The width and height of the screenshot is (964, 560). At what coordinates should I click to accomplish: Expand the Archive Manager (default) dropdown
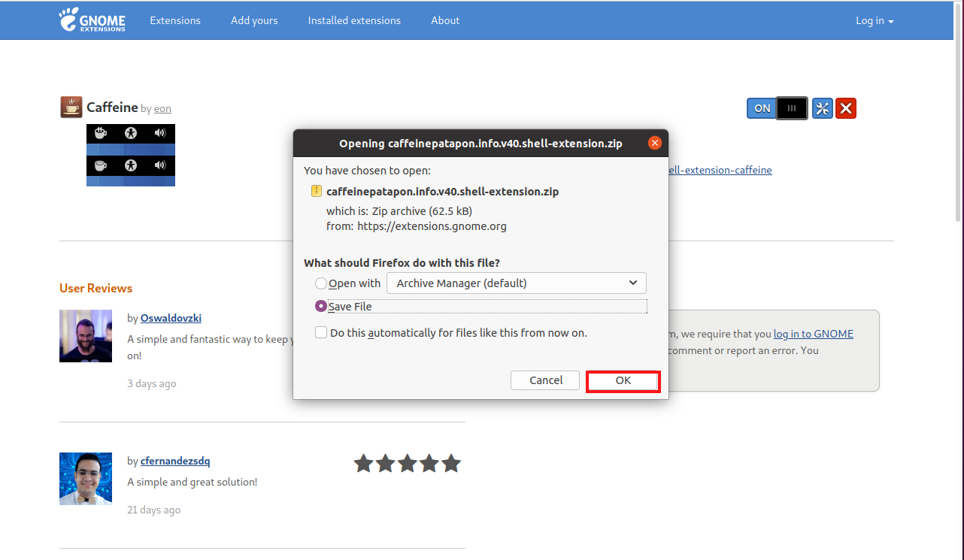coord(517,283)
